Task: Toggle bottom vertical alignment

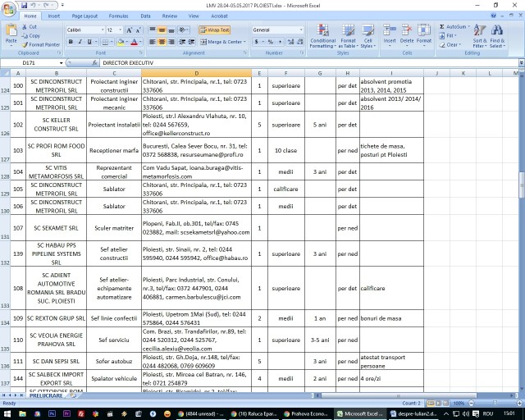Action: (x=171, y=30)
